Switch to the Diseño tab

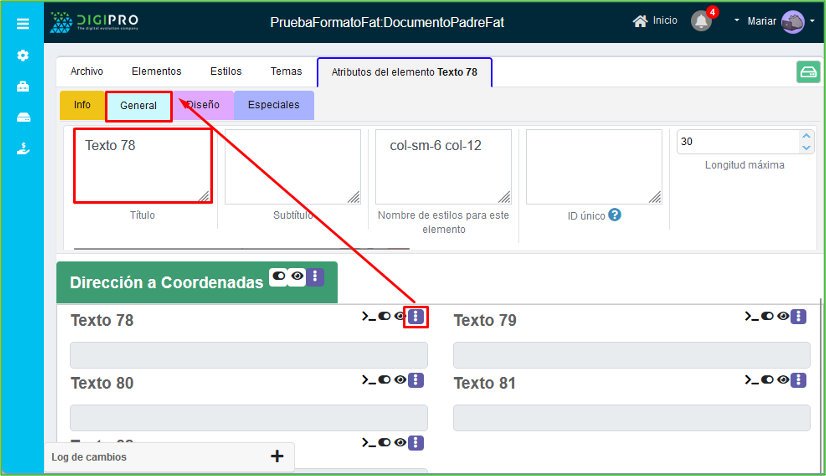203,105
